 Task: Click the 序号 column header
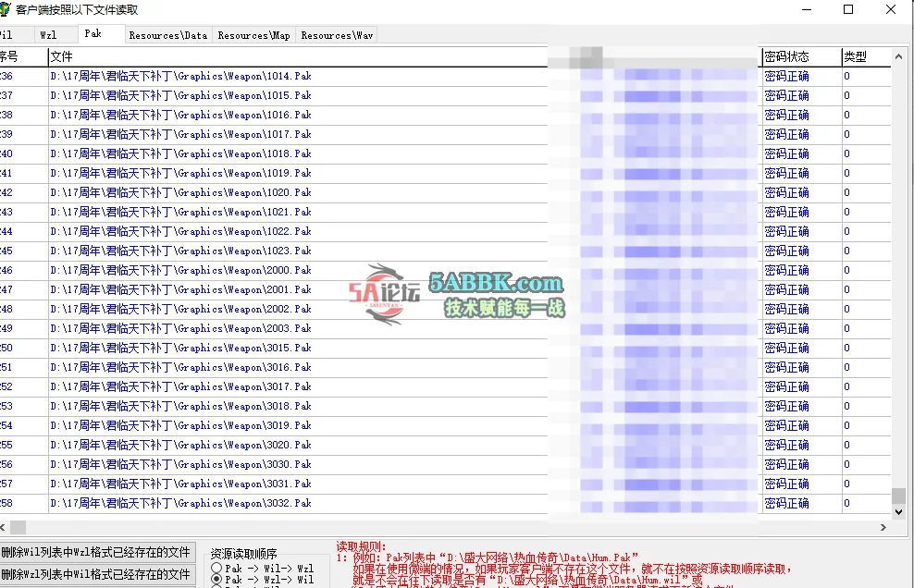(x=23, y=56)
